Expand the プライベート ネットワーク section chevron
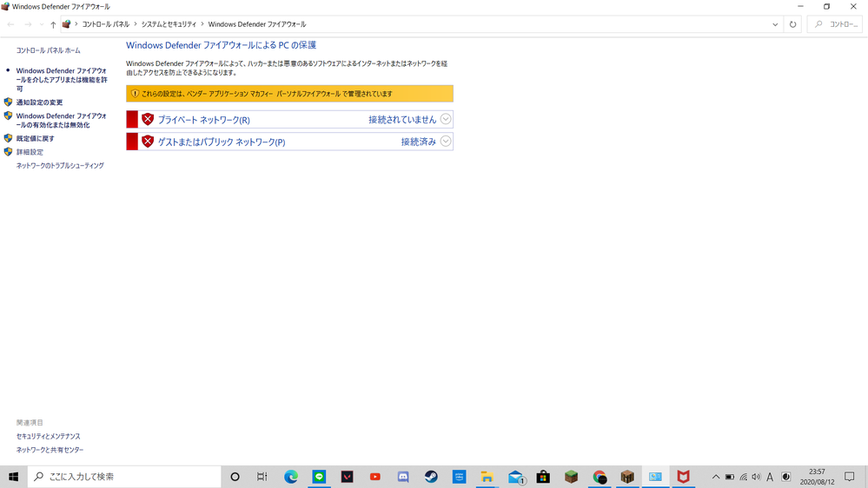 pos(446,119)
